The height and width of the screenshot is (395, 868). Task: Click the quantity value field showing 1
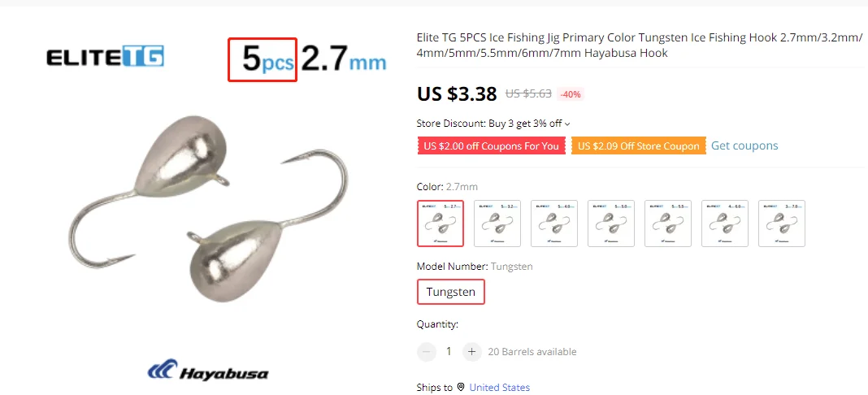449,351
